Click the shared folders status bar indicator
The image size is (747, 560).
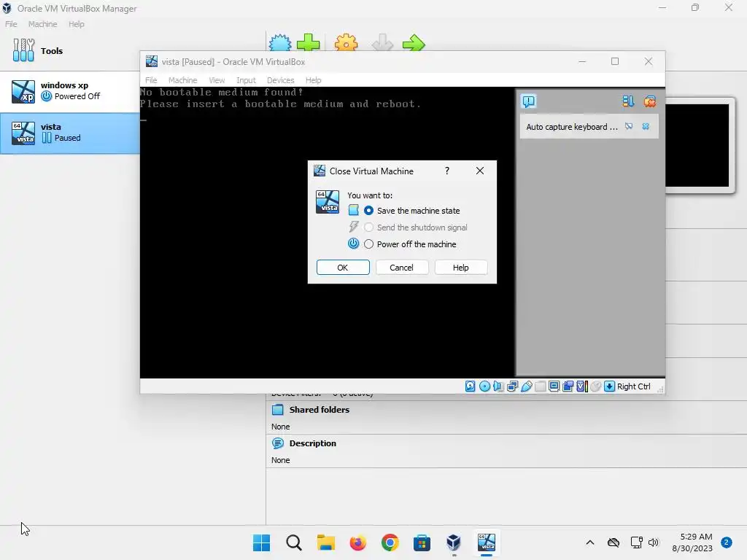(x=541, y=386)
